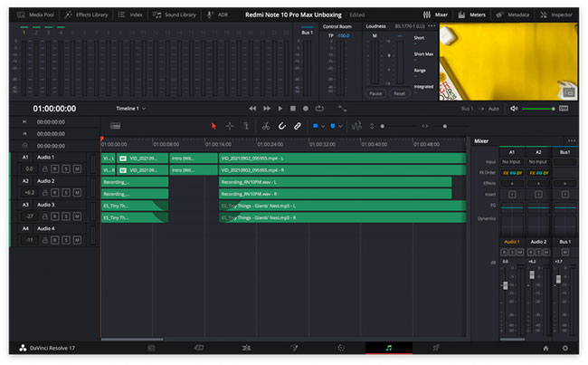This screenshot has width=588, height=365.
Task: Add a blue flag to the timeline
Action: click(x=315, y=126)
